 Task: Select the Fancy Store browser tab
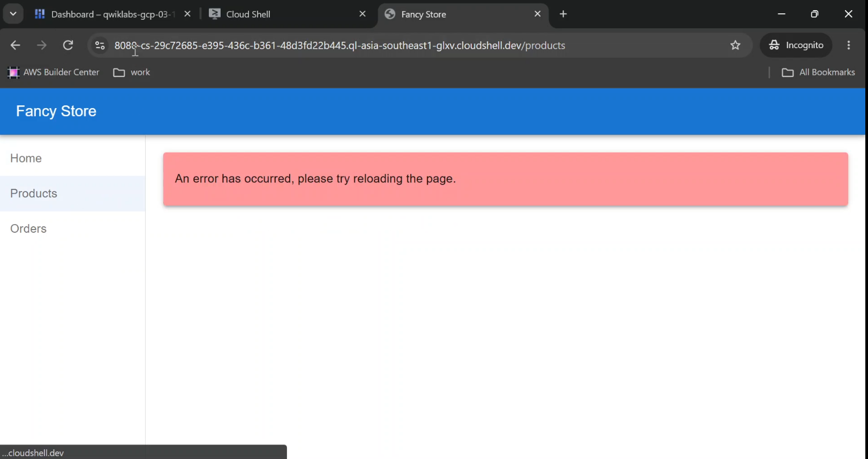tap(463, 14)
